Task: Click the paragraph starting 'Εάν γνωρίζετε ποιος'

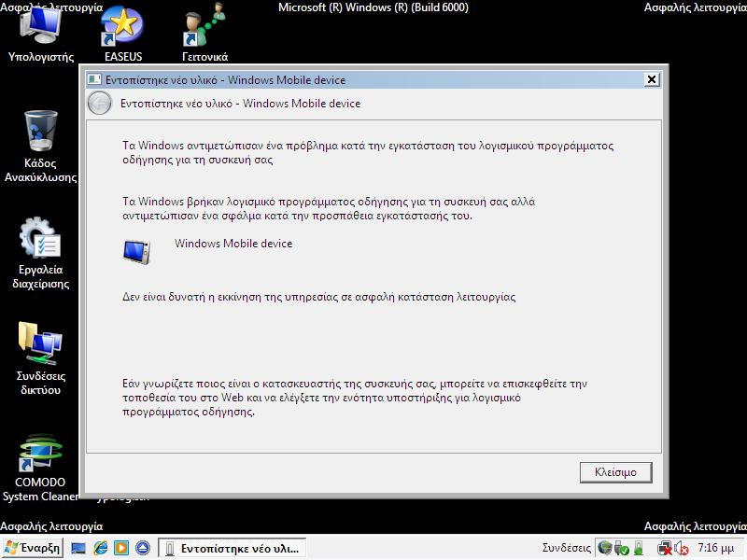Action: click(355, 398)
